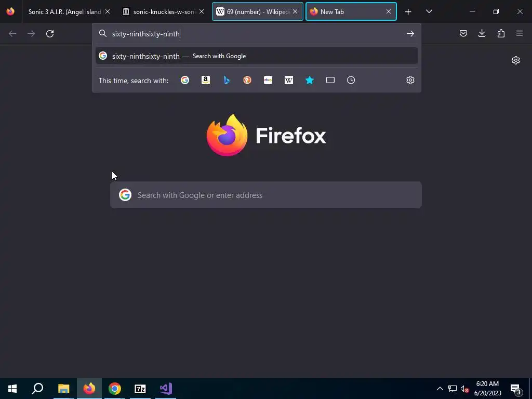Search this time with Bing
The height and width of the screenshot is (399, 532).
(227, 80)
